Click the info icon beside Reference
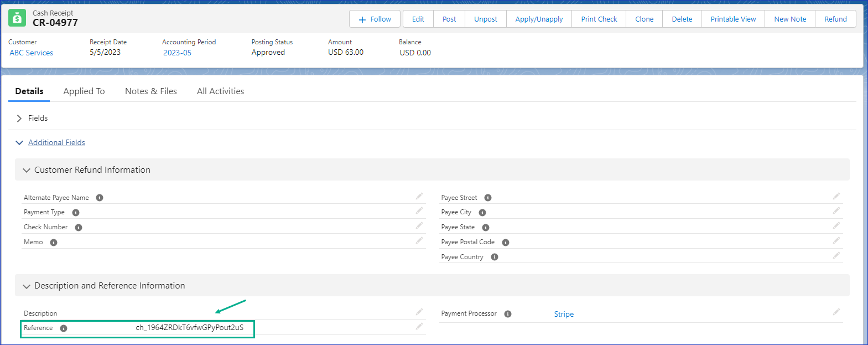 pos(64,328)
